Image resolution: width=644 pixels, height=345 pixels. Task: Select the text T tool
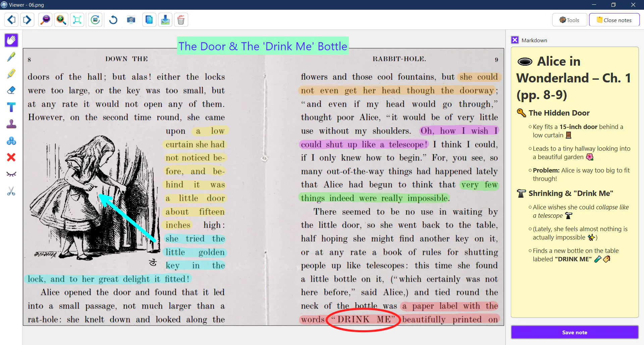click(11, 107)
